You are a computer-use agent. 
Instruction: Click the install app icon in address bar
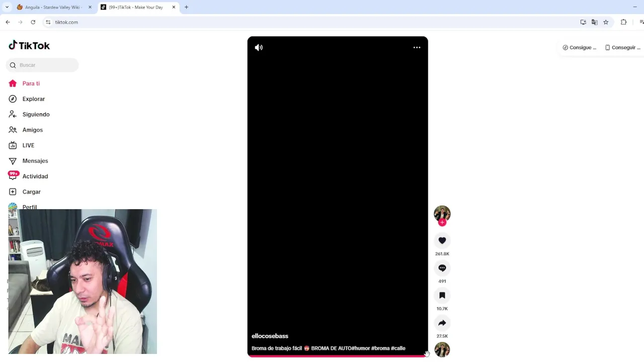coord(583,22)
